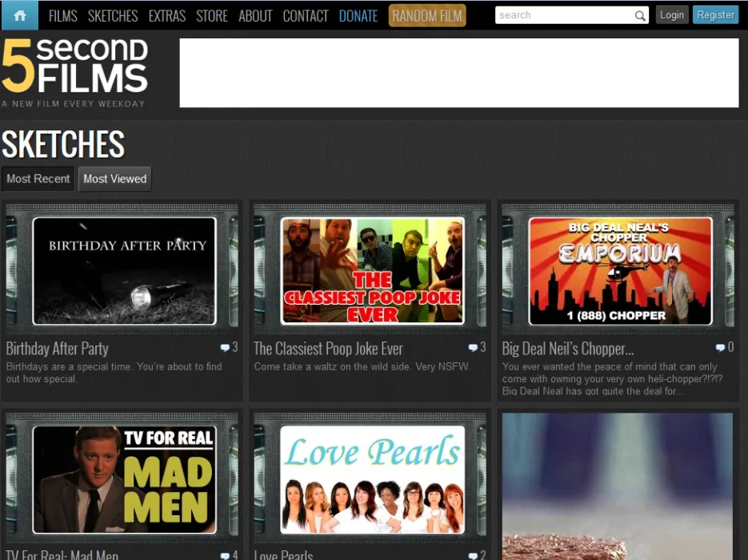Open comments bubble for Classiest Poop Joke
The image size is (748, 560).
[x=473, y=348]
